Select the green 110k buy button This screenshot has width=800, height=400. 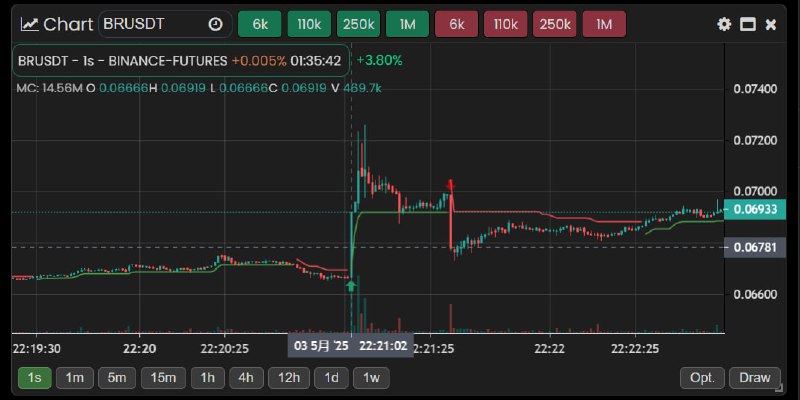coord(309,24)
